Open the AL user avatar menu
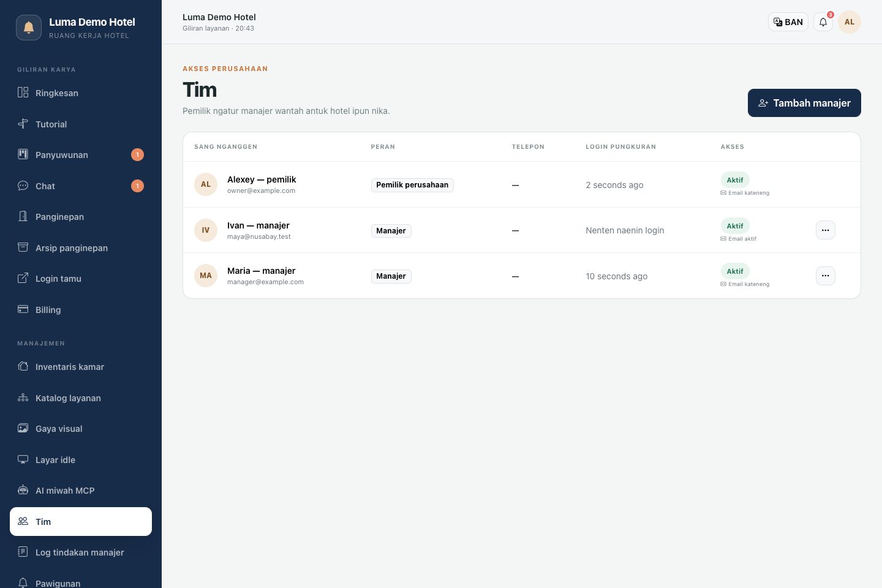882x588 pixels. (x=850, y=22)
